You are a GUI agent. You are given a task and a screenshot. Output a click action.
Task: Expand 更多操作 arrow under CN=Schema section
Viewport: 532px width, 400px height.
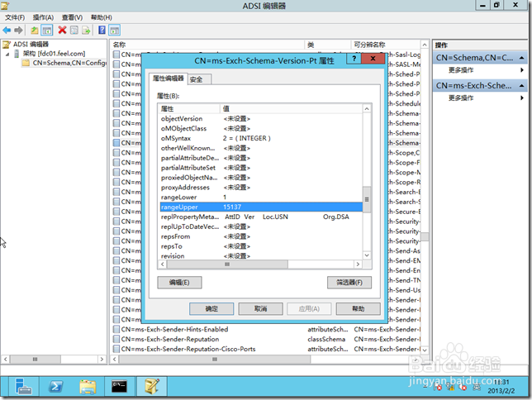coord(522,70)
